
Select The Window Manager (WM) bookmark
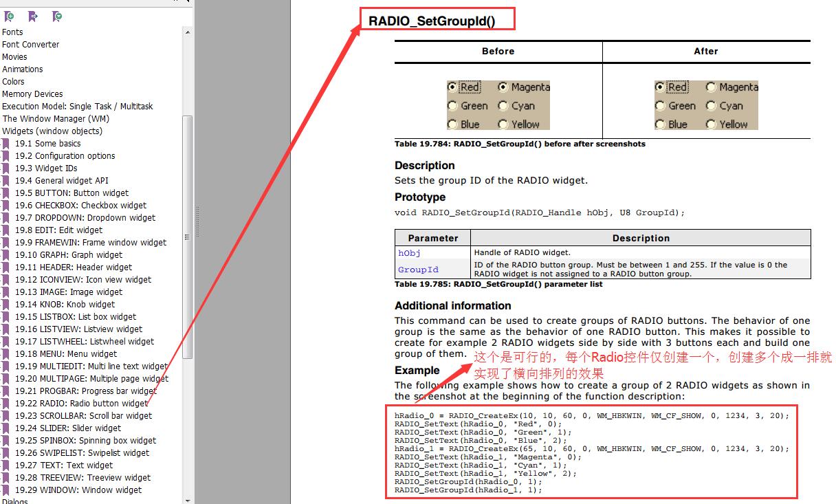(x=56, y=119)
